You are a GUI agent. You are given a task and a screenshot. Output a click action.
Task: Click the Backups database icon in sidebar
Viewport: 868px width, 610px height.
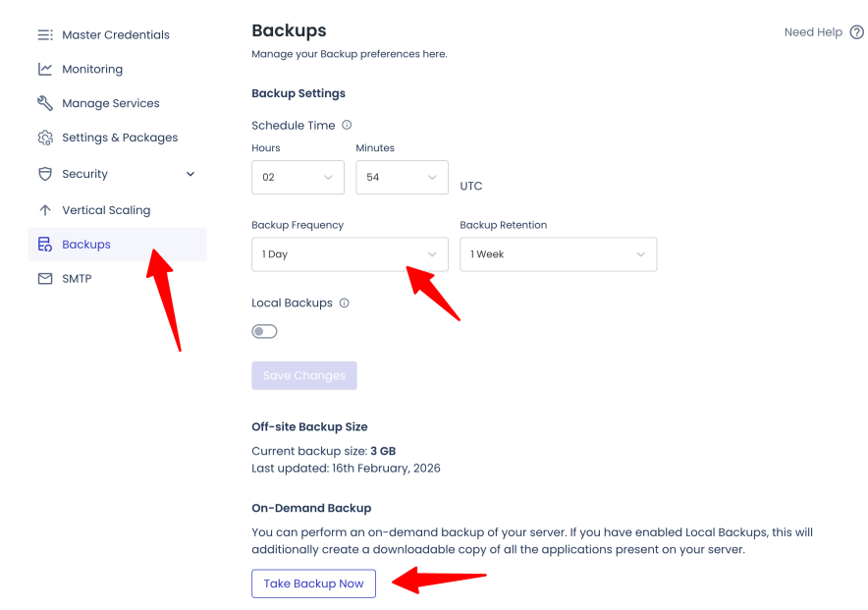45,244
